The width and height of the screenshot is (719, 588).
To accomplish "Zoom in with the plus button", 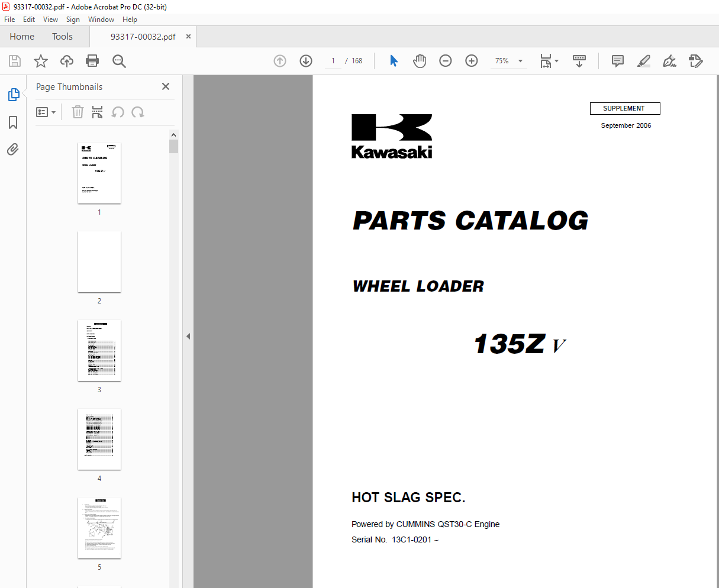I will tap(472, 61).
